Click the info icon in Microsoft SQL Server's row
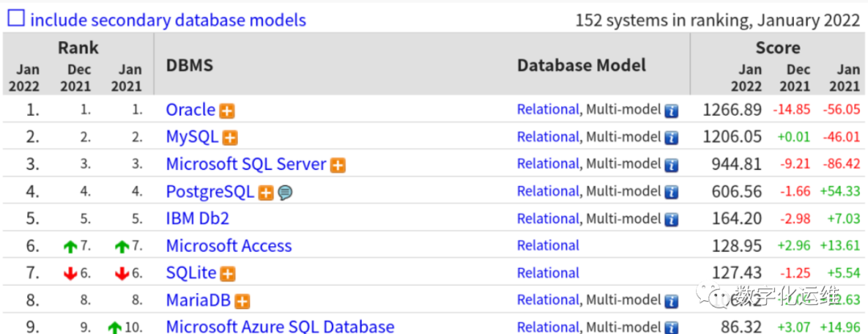868x334 pixels. pyautogui.click(x=671, y=165)
